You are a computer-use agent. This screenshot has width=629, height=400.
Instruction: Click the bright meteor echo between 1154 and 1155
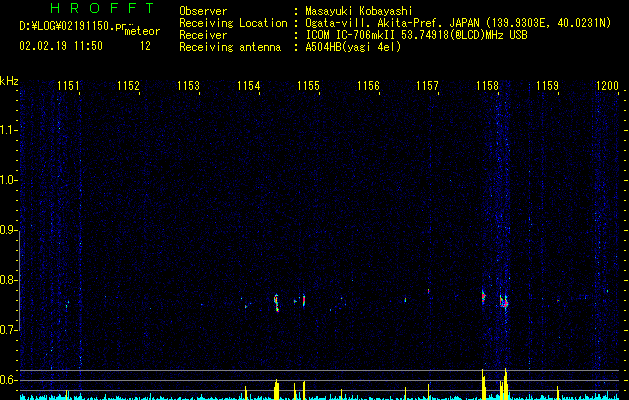276,303
